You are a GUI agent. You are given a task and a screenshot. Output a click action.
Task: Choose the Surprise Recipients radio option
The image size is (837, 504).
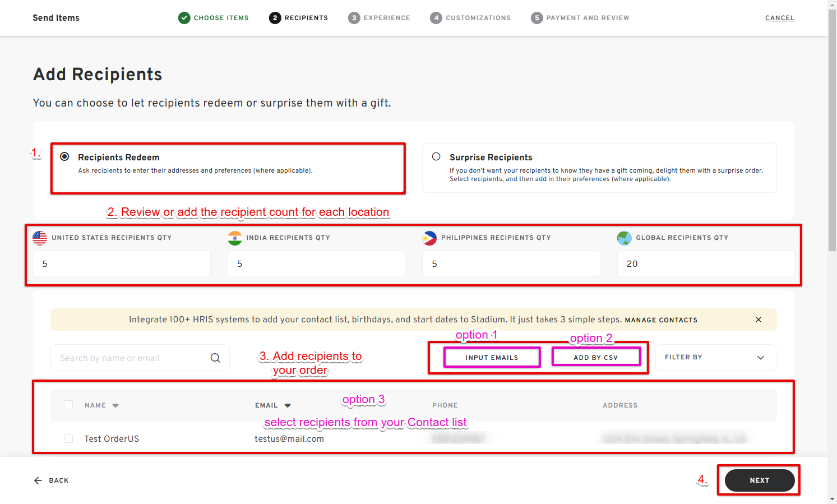pyautogui.click(x=436, y=157)
